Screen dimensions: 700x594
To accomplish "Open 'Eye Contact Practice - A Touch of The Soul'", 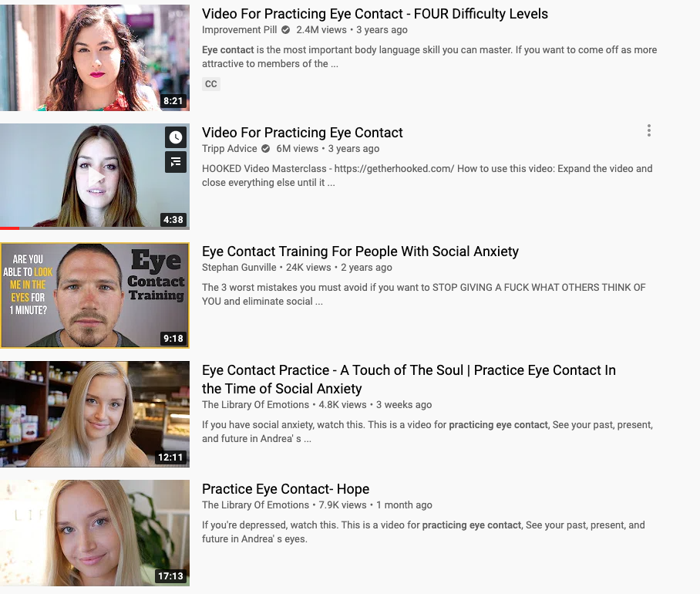I will 409,380.
